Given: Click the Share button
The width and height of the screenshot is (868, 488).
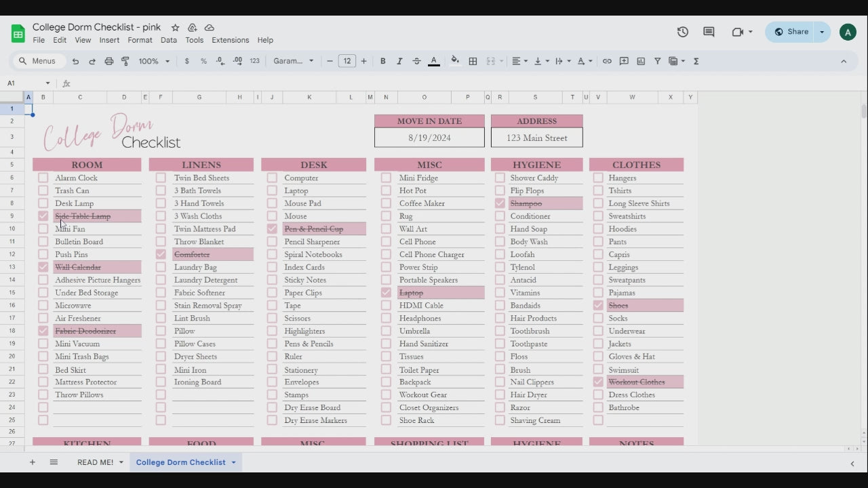Looking at the screenshot, I should pyautogui.click(x=791, y=32).
